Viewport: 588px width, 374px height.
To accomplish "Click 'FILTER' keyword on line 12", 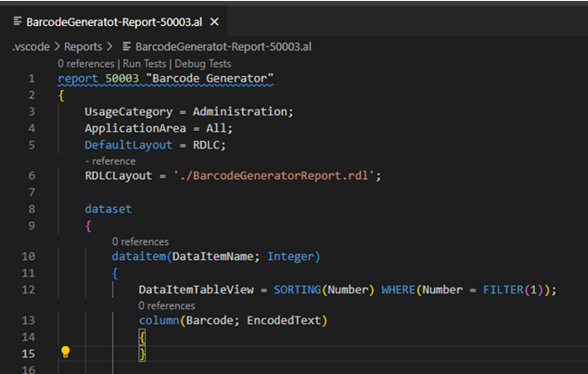I will pos(504,290).
